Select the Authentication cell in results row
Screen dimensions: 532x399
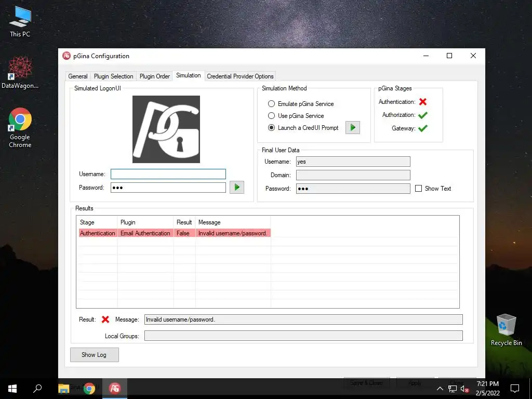97,233
